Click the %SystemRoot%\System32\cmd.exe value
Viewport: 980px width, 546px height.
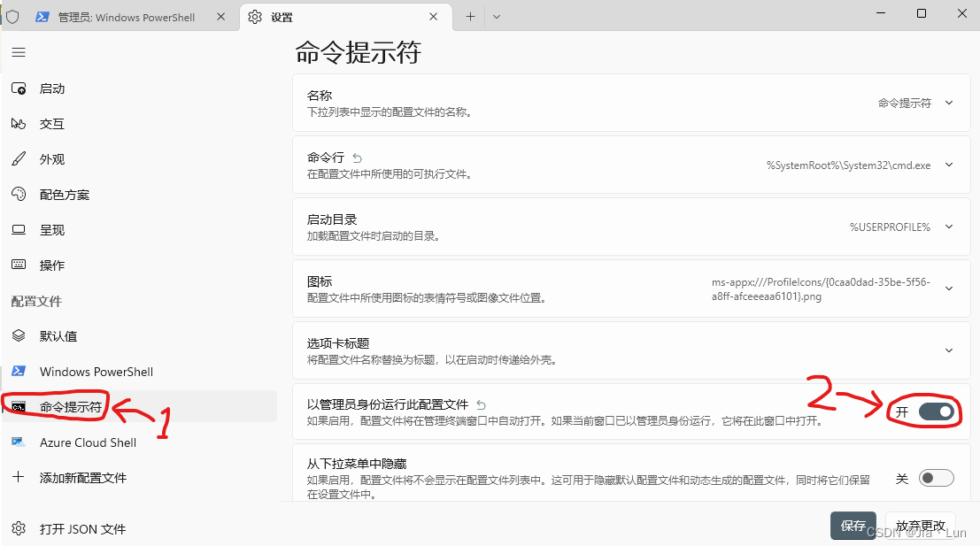pos(848,165)
